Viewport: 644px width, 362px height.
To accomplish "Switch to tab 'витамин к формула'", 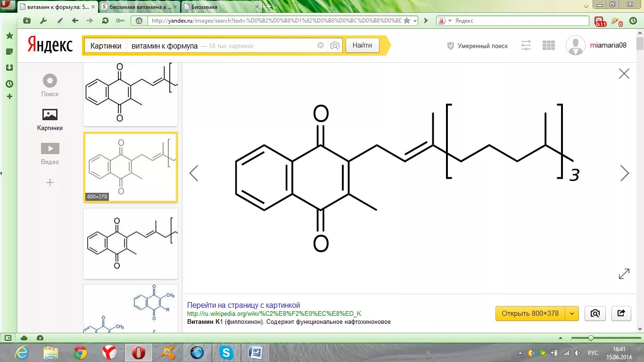I will point(58,7).
